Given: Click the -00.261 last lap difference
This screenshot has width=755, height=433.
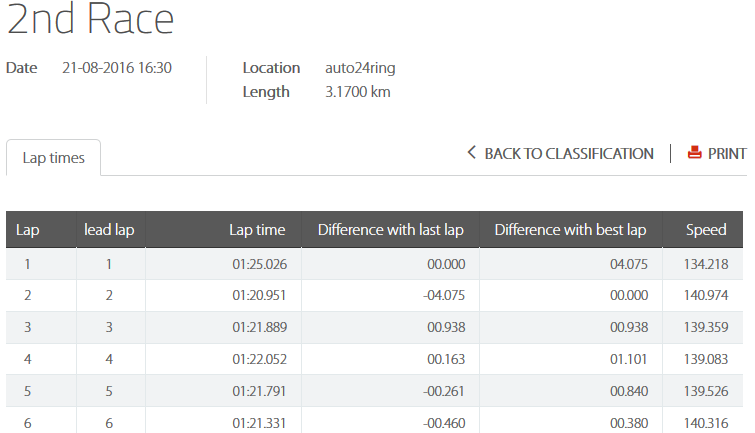Looking at the screenshot, I should 442,391.
